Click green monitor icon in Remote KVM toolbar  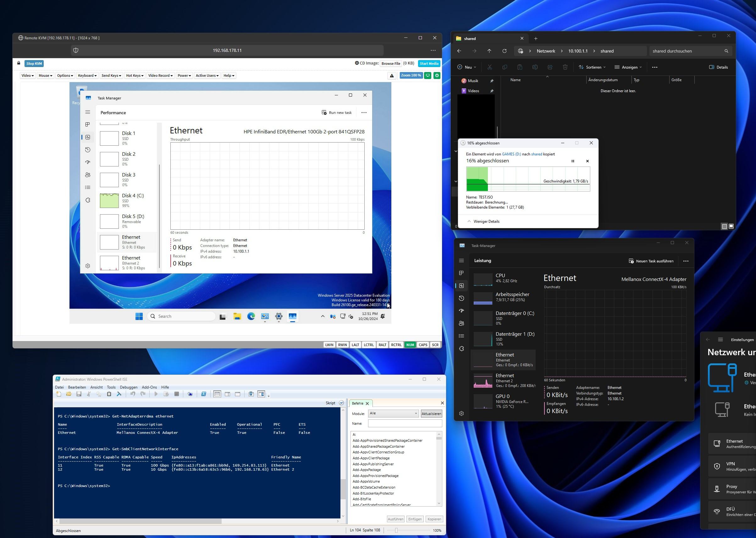pos(428,76)
